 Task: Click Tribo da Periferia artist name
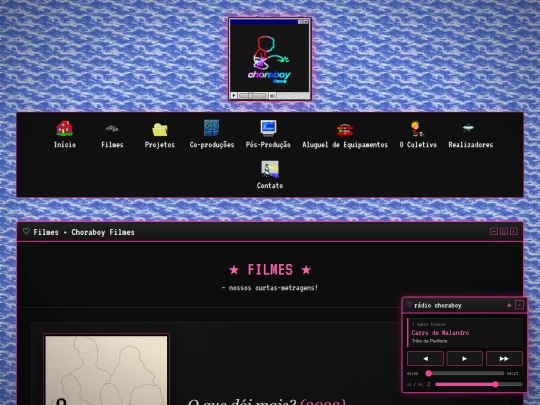(x=429, y=341)
